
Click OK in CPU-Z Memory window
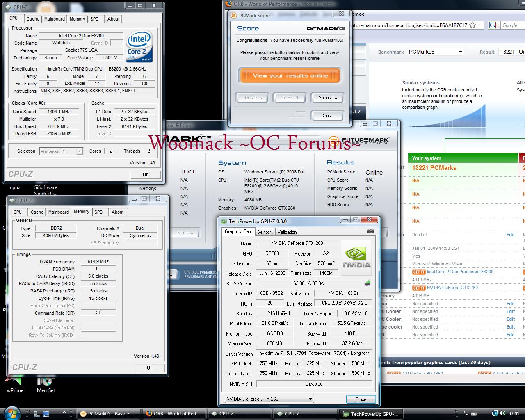150,367
